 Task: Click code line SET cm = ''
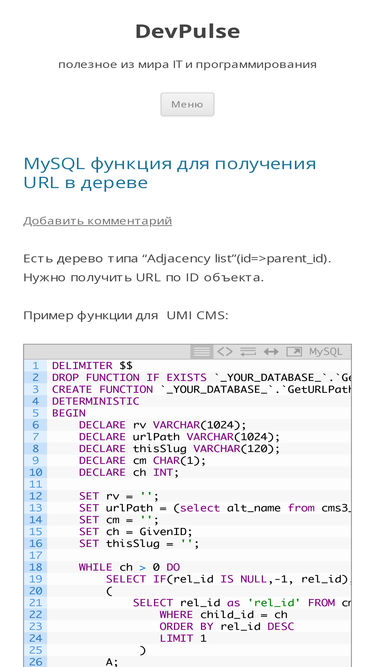click(119, 520)
